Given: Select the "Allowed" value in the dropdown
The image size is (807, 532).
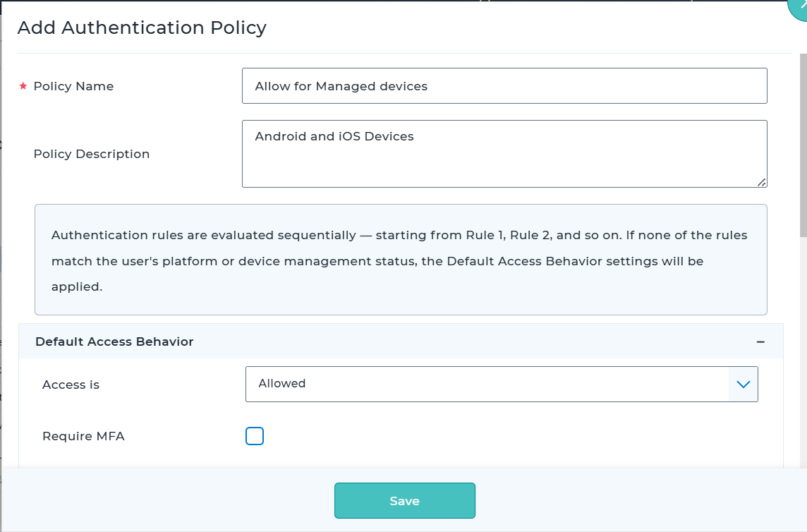Looking at the screenshot, I should click(281, 383).
